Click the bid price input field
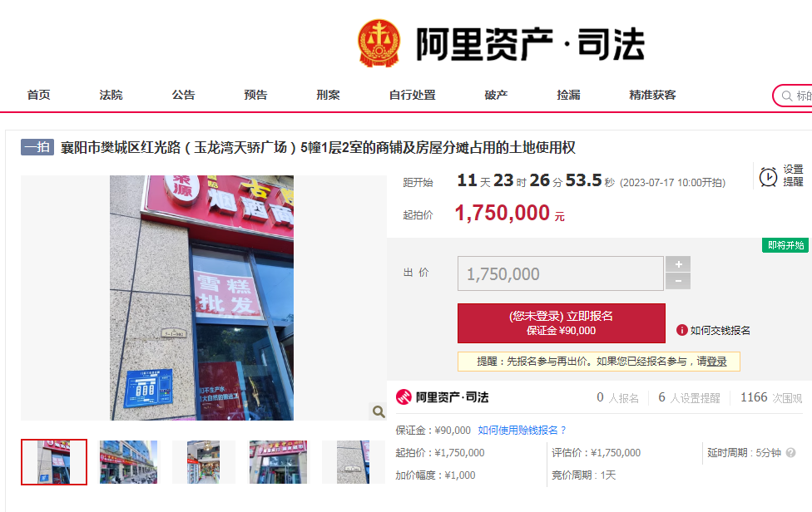This screenshot has height=512, width=812. [560, 273]
